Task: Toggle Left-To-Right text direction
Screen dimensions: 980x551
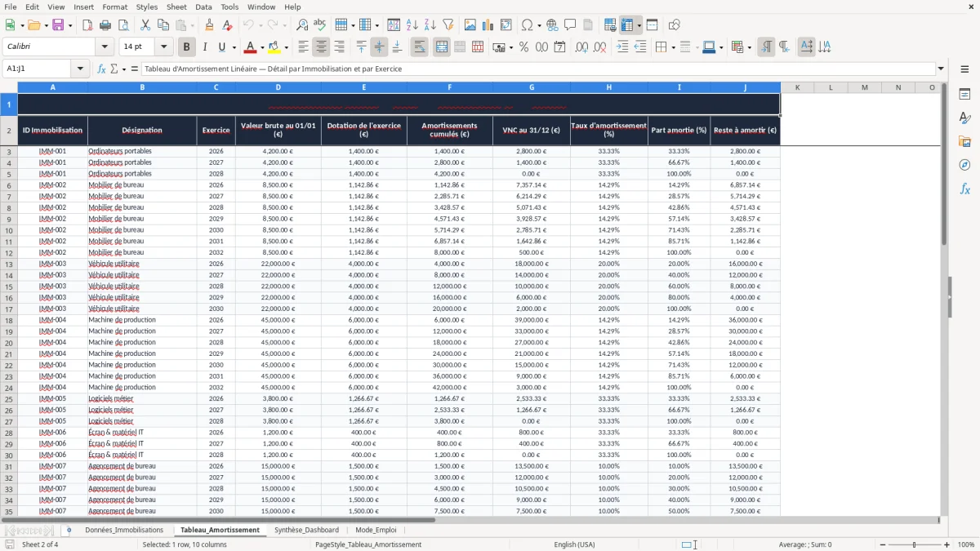Action: pos(766,47)
